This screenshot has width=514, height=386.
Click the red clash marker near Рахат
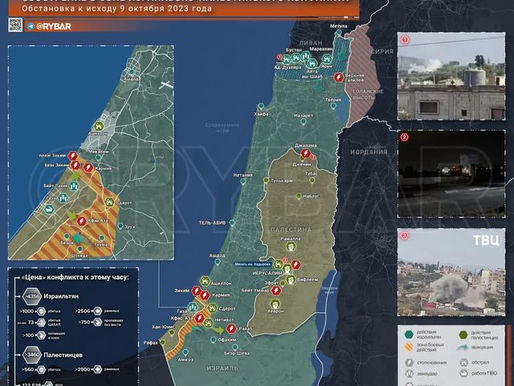[231, 329]
